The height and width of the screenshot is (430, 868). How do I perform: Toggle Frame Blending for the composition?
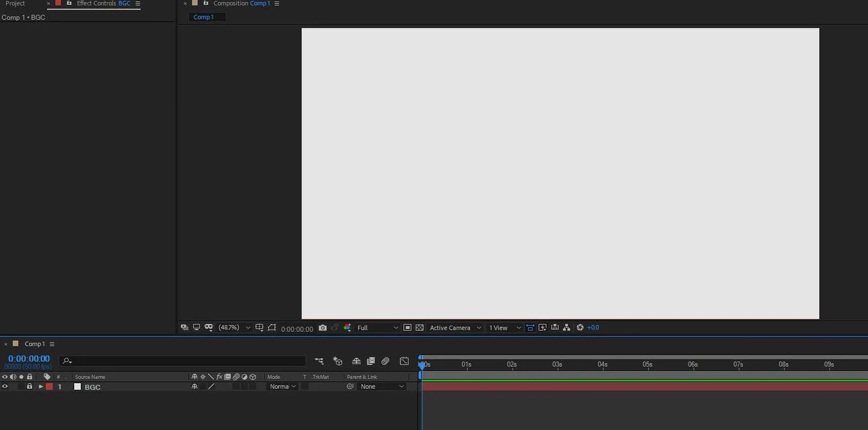tap(371, 361)
